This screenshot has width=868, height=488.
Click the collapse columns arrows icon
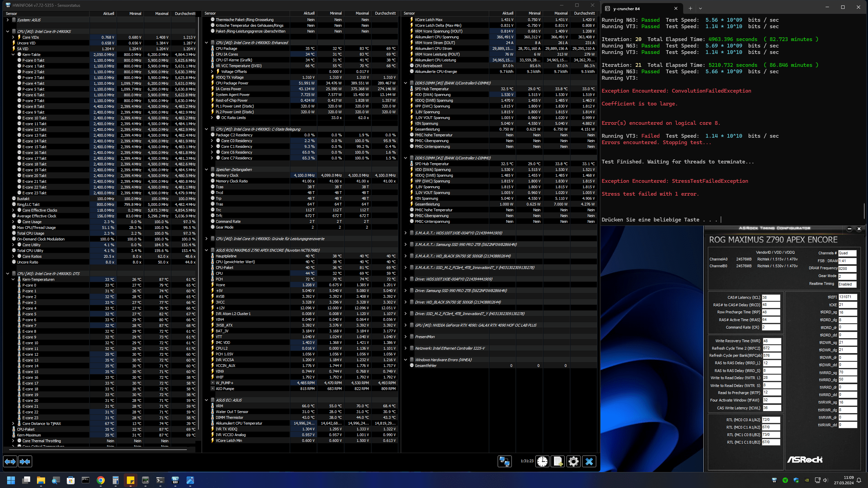click(25, 462)
